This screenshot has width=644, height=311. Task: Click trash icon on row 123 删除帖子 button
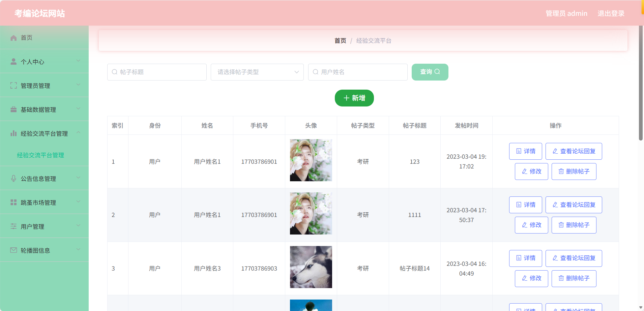tap(561, 172)
